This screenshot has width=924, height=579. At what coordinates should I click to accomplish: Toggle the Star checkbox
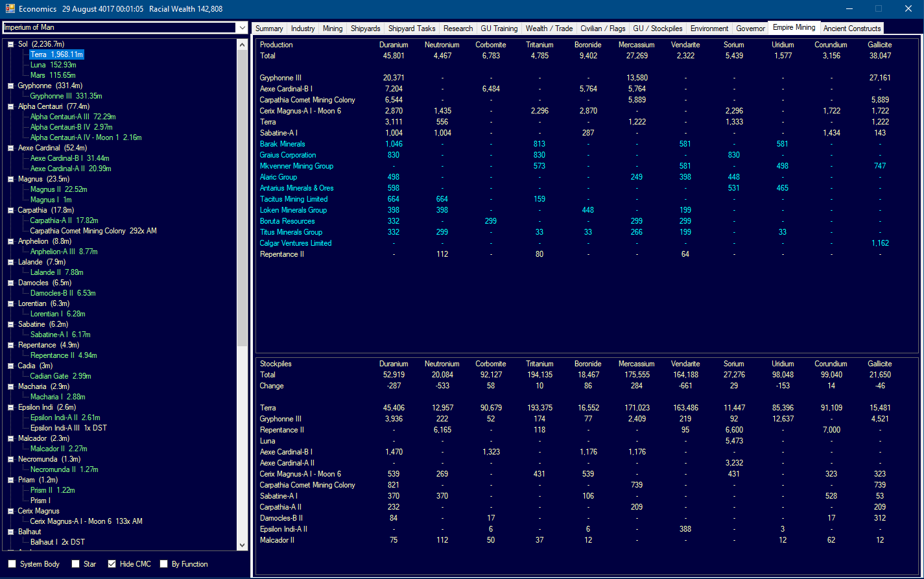coord(76,564)
